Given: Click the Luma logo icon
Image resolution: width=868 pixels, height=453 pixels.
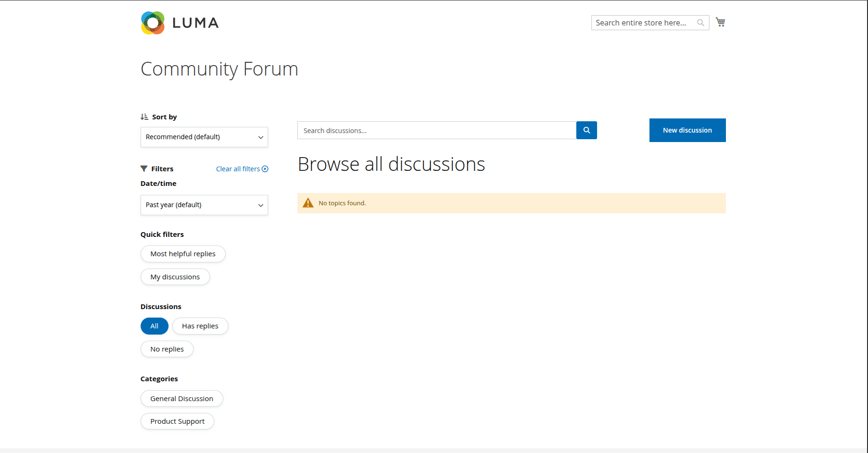Looking at the screenshot, I should click(152, 23).
